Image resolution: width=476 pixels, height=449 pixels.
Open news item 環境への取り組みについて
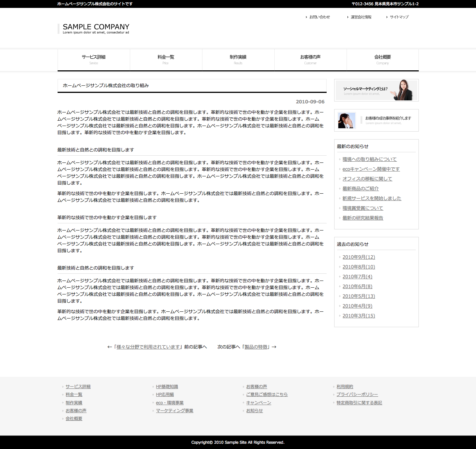(x=370, y=159)
